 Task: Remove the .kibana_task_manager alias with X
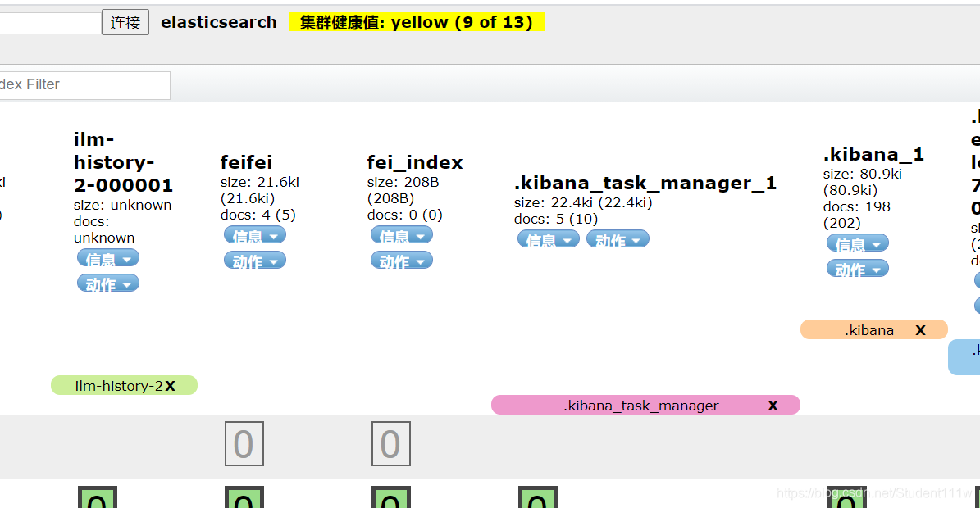[x=773, y=406]
